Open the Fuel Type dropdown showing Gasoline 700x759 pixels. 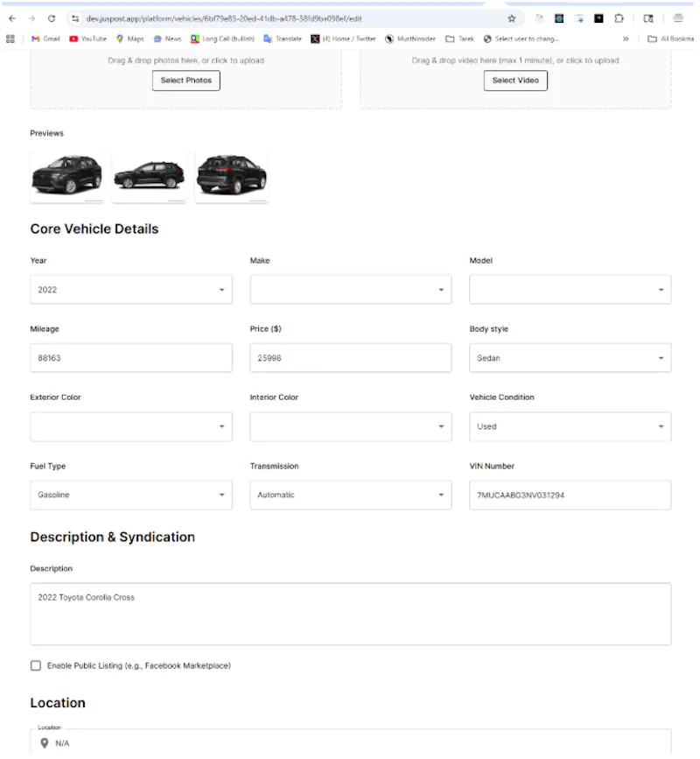pyautogui.click(x=131, y=495)
